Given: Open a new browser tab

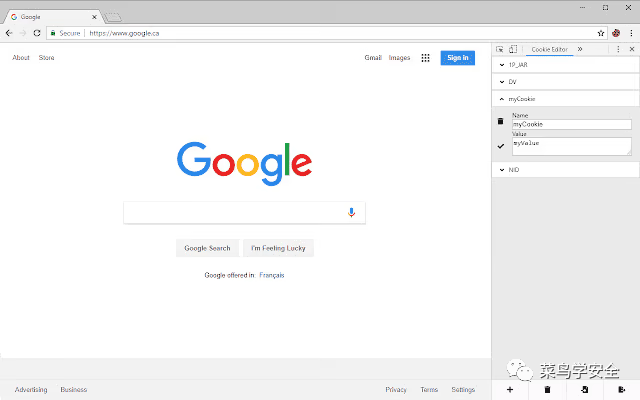Looking at the screenshot, I should [112, 17].
